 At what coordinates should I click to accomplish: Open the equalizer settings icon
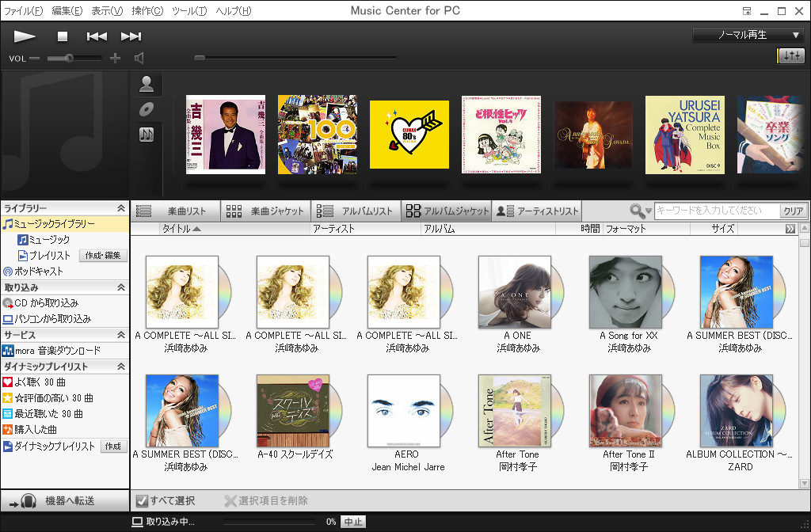pyautogui.click(x=790, y=56)
